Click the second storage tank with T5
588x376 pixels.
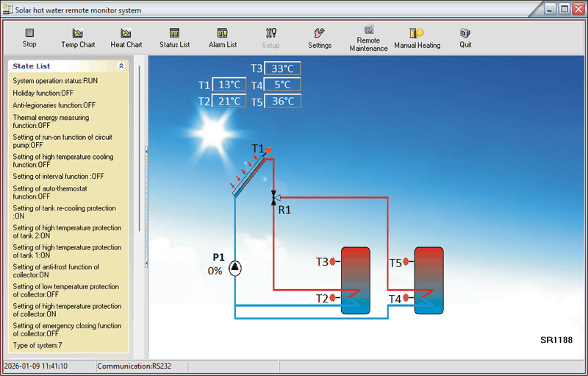coord(429,280)
